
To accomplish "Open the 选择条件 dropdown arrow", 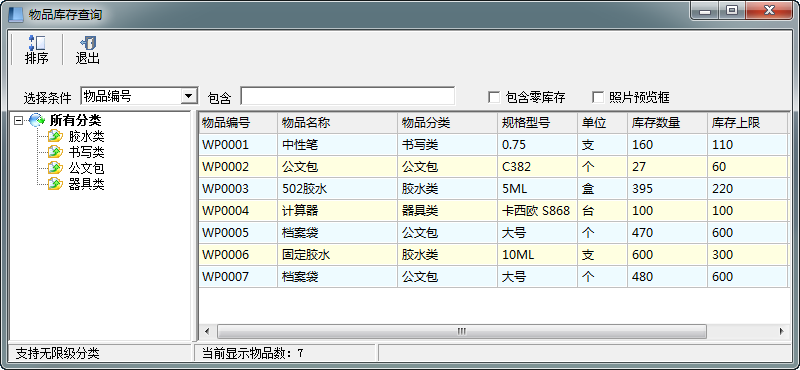I will [190, 96].
